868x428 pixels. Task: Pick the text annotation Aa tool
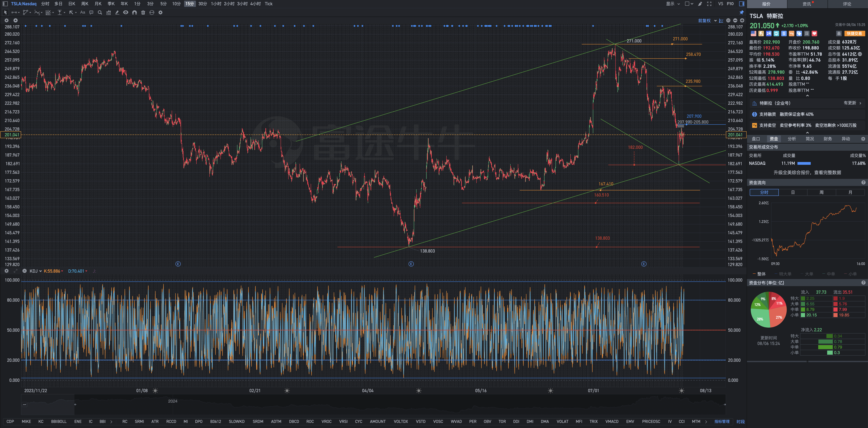point(82,12)
